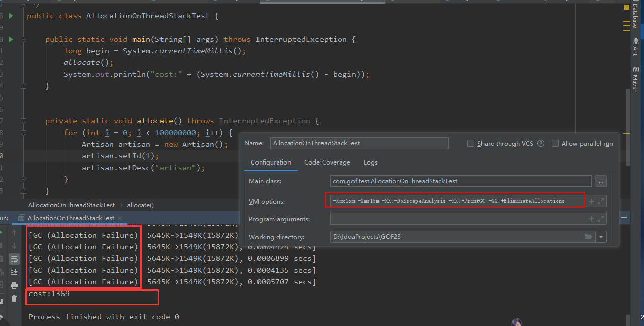644x326 pixels.
Task: Clear console with the trash icon
Action: pos(14,299)
